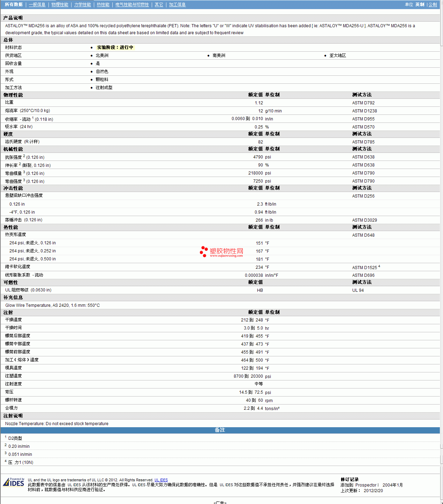The width and height of the screenshot is (443, 504).
Task: Click the ASTM D1238 test method
Action: 365,111
